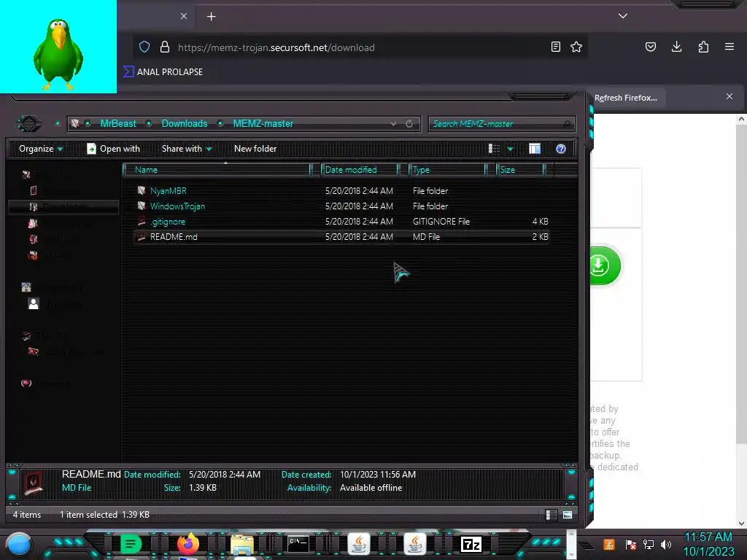Open the Firefox hamburger menu

coord(729,47)
